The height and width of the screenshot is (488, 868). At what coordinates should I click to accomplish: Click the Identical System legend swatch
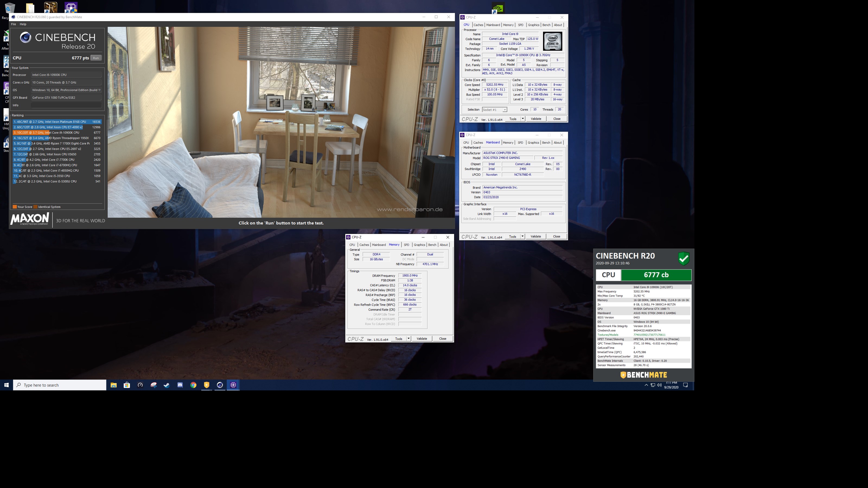click(35, 207)
